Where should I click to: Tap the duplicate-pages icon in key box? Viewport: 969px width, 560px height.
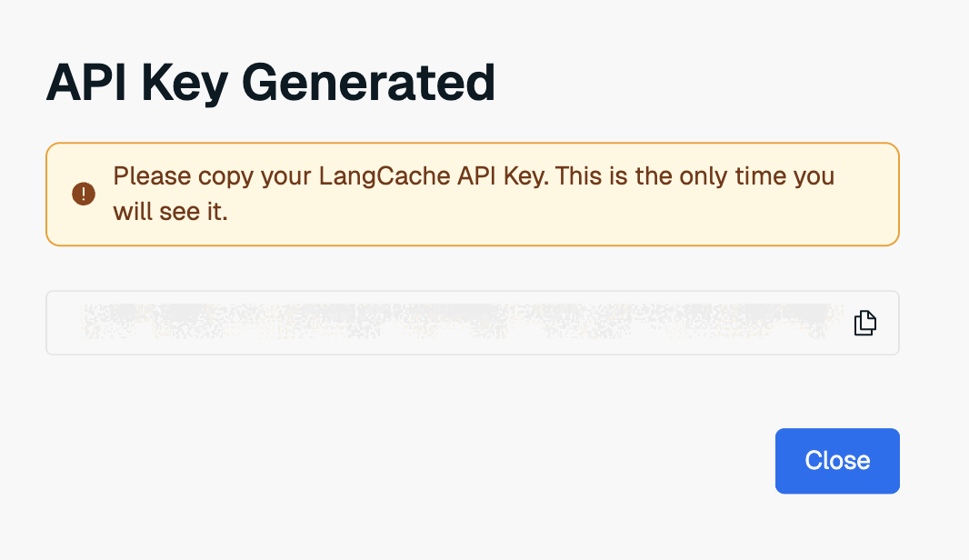coord(864,323)
